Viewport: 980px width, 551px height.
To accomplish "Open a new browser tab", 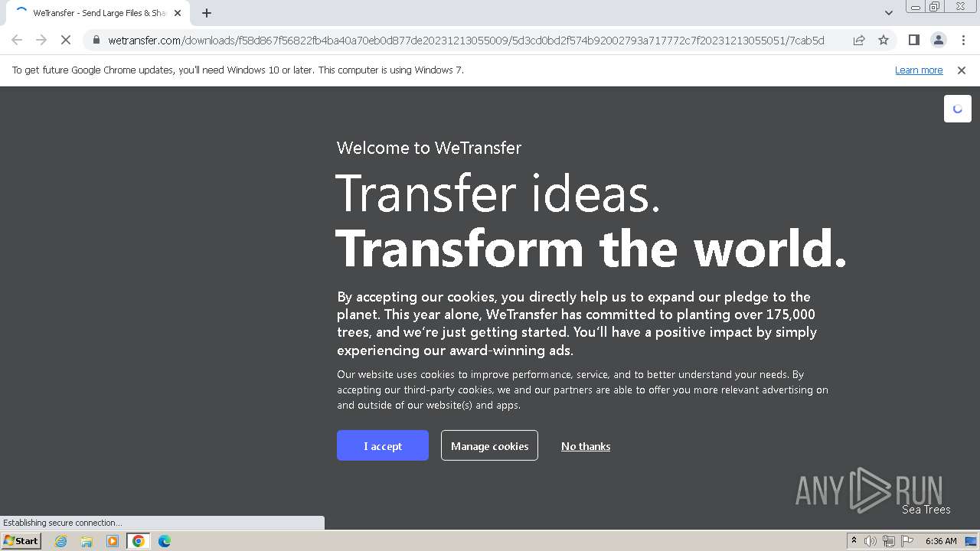I will (x=207, y=13).
